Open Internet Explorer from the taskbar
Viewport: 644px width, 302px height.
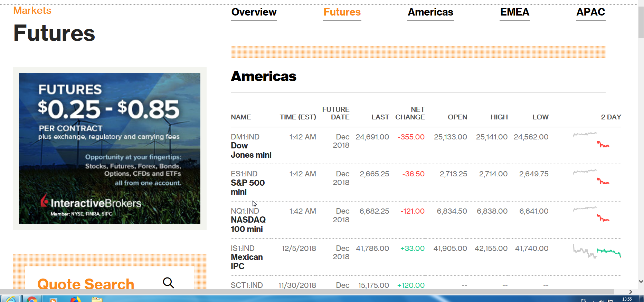pyautogui.click(x=10, y=299)
